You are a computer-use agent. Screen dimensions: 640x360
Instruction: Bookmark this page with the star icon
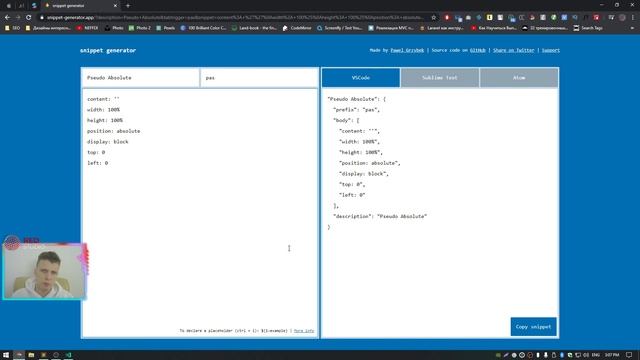(433, 18)
